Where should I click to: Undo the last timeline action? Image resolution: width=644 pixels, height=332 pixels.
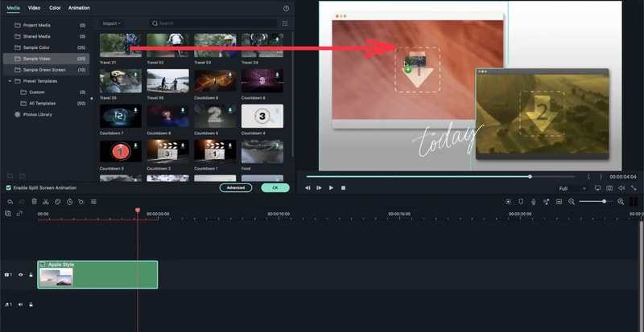[x=10, y=202]
